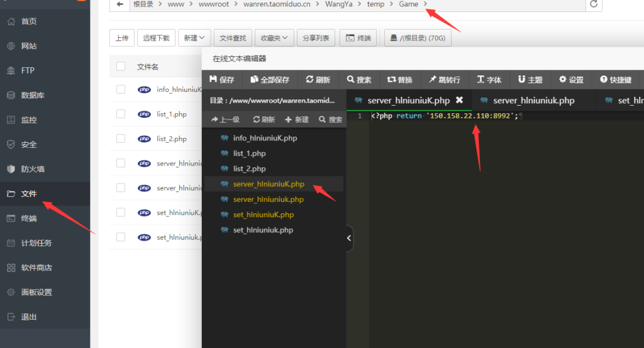644x348 pixels.
Task: Click the root disk (70G) button
Action: click(x=418, y=38)
